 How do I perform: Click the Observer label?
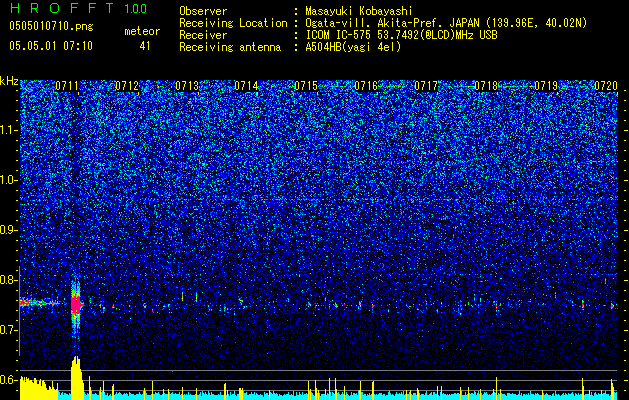click(203, 11)
